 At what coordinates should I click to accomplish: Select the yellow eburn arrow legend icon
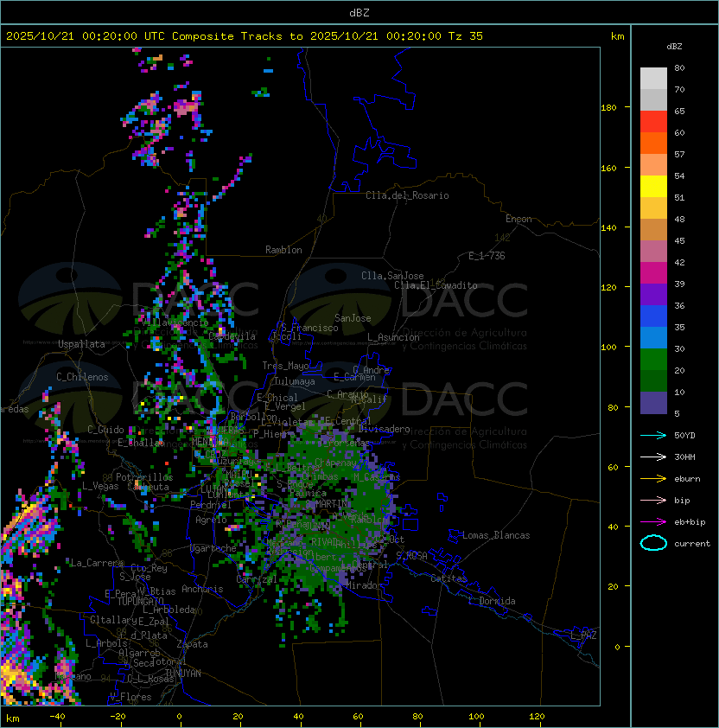[653, 478]
